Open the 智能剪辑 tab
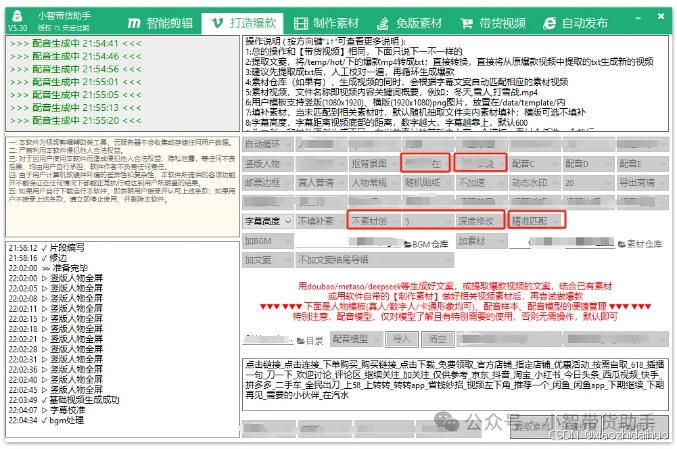 [161, 23]
